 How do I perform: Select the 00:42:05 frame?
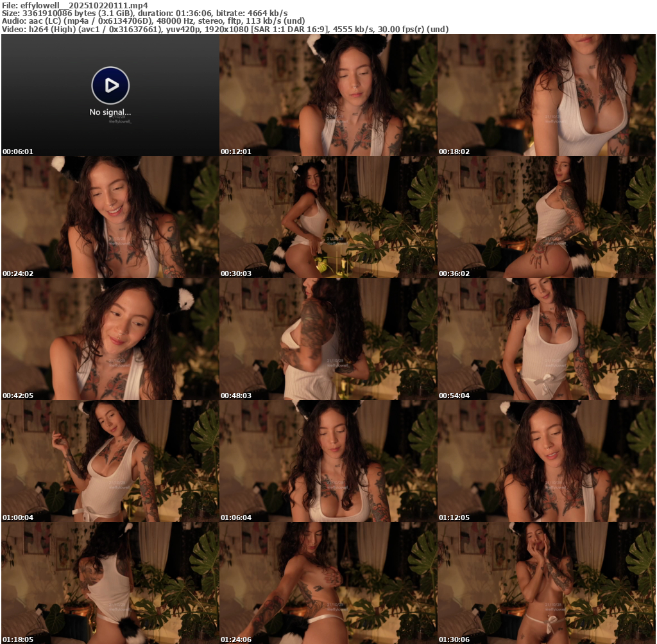[110, 339]
